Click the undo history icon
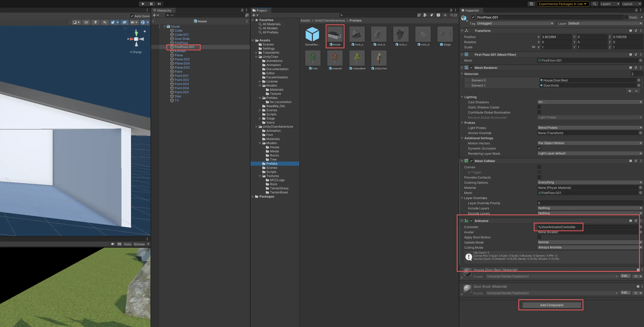This screenshot has height=327, width=644. [x=531, y=4]
